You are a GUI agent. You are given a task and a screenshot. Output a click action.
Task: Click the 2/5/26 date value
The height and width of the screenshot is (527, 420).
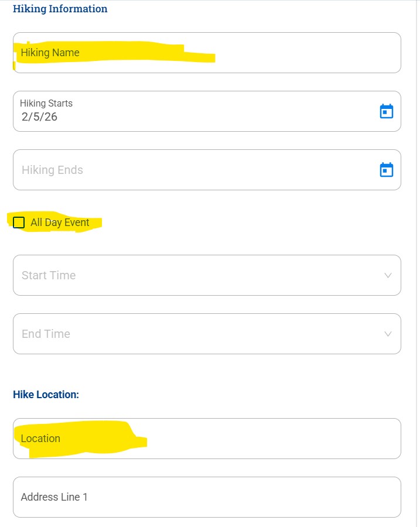click(39, 117)
